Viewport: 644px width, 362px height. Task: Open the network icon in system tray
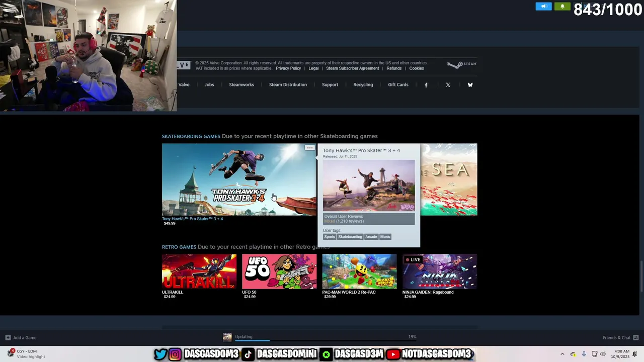coord(594,354)
